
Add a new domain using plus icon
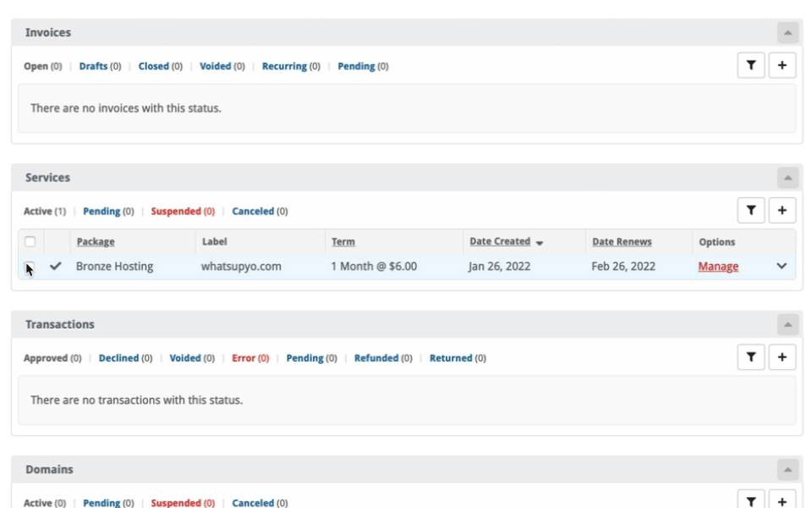click(x=782, y=501)
